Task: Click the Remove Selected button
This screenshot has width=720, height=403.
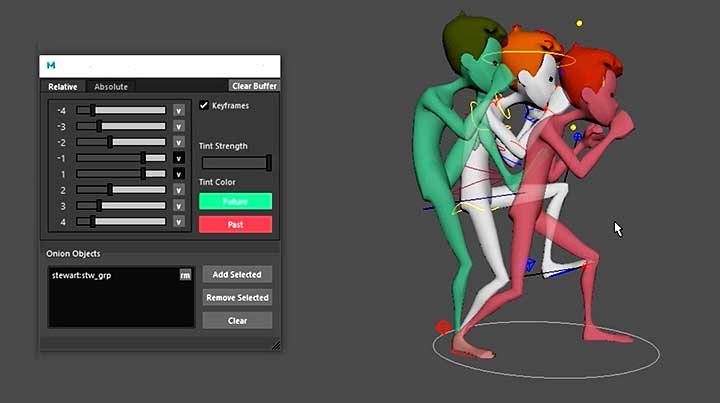Action: click(x=237, y=297)
